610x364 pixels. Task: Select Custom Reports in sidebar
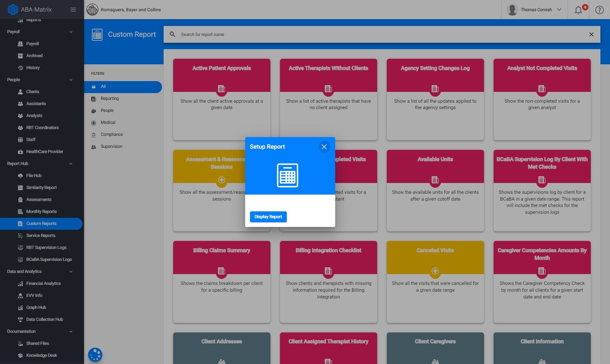tap(41, 224)
